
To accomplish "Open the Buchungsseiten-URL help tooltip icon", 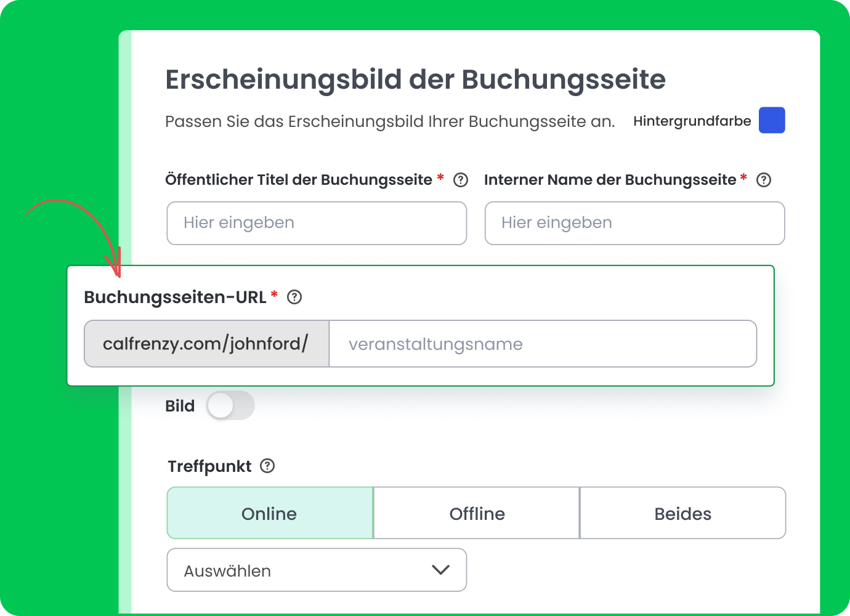I will coord(294,298).
